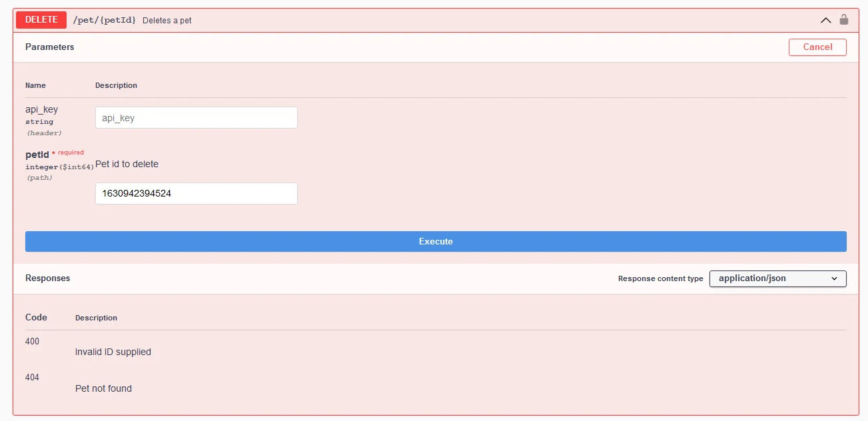Click the 'Response content type' label

pyautogui.click(x=660, y=278)
